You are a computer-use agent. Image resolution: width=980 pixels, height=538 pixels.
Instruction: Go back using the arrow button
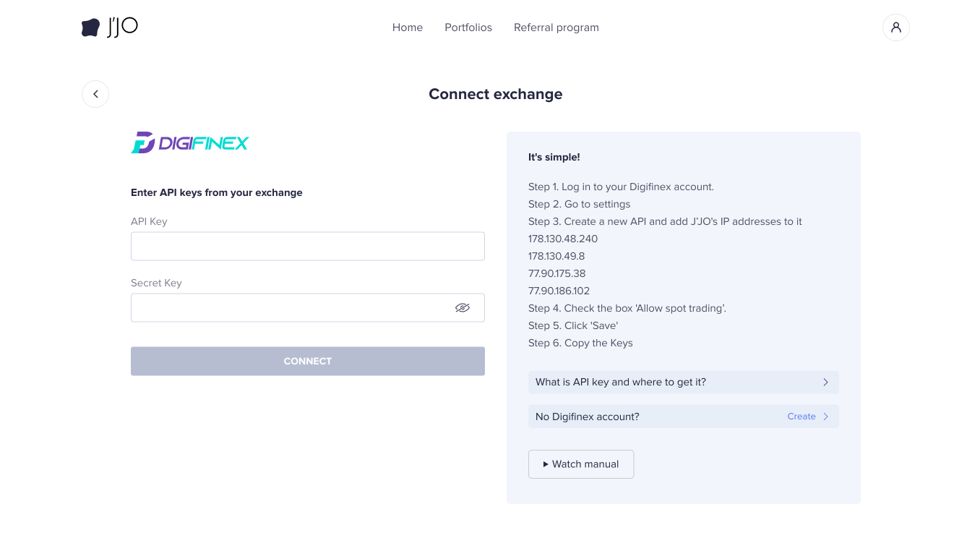[x=95, y=94]
